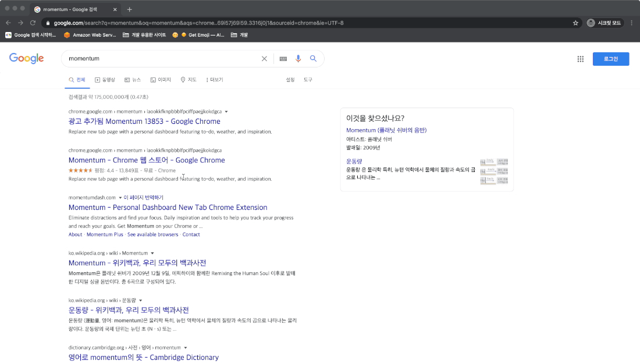
Task: Click the Google logo
Action: (x=27, y=59)
